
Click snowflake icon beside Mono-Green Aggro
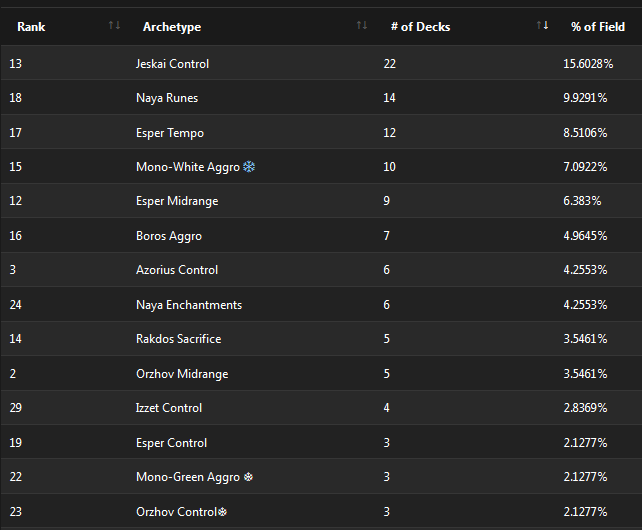pyautogui.click(x=248, y=477)
